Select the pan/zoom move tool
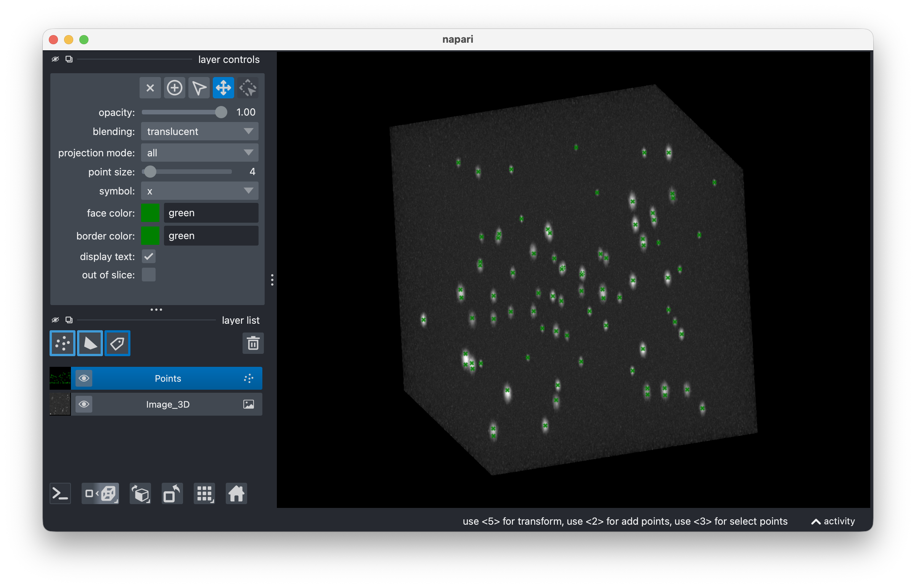 pos(223,88)
